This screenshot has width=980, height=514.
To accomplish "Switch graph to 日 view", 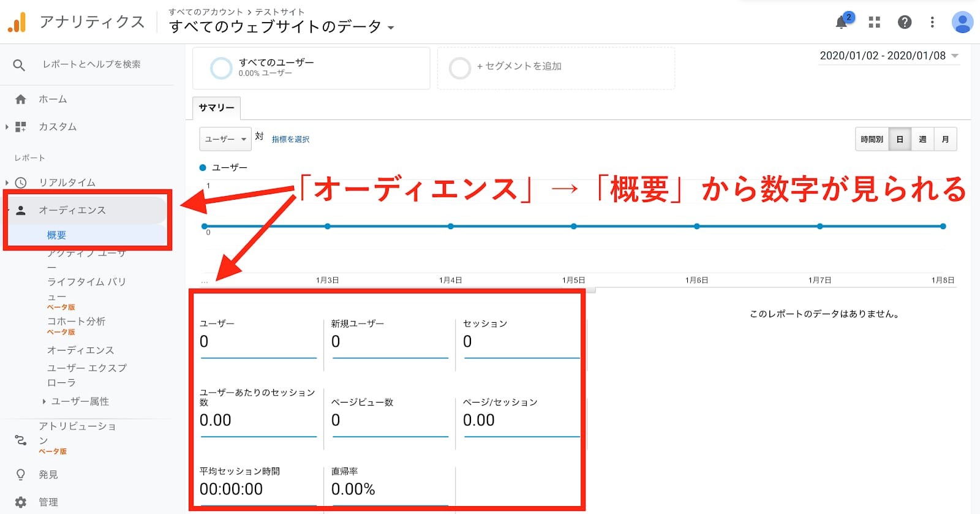I will (900, 140).
